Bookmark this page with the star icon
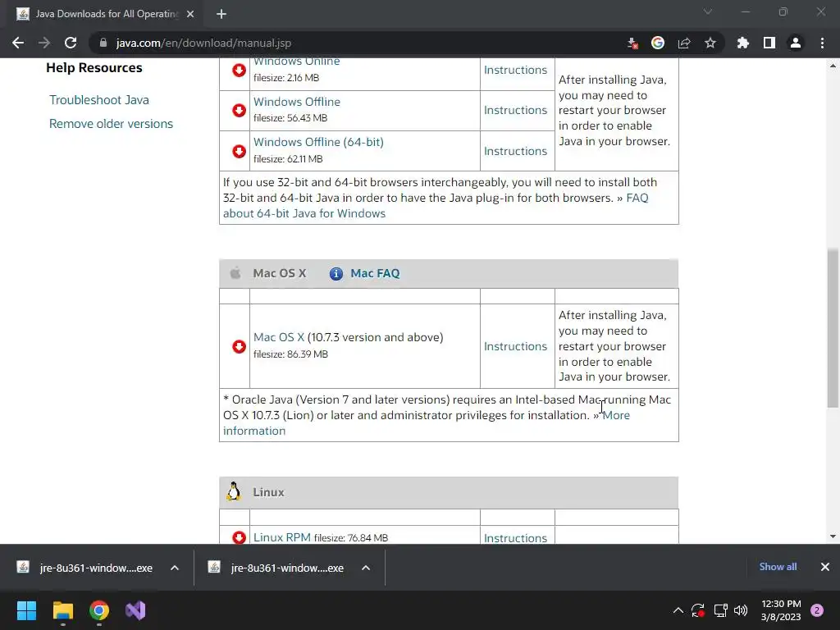The width and height of the screenshot is (840, 630). click(710, 43)
